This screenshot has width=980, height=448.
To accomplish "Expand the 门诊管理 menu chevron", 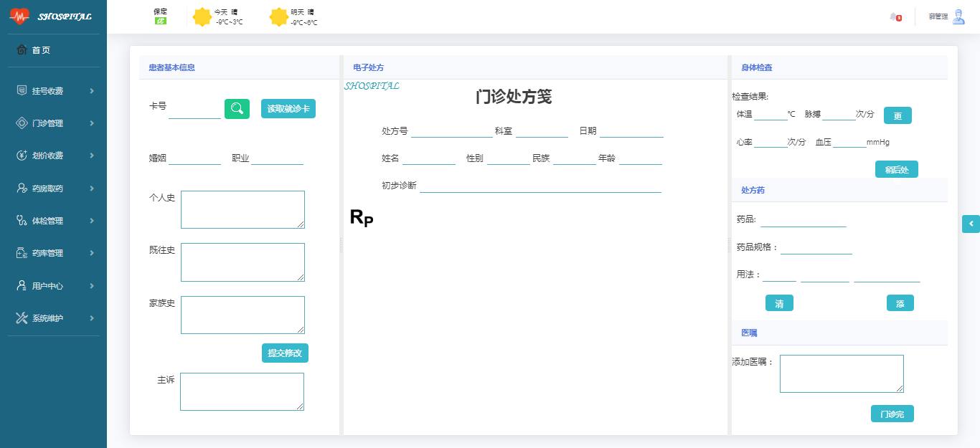I will pyautogui.click(x=92, y=123).
